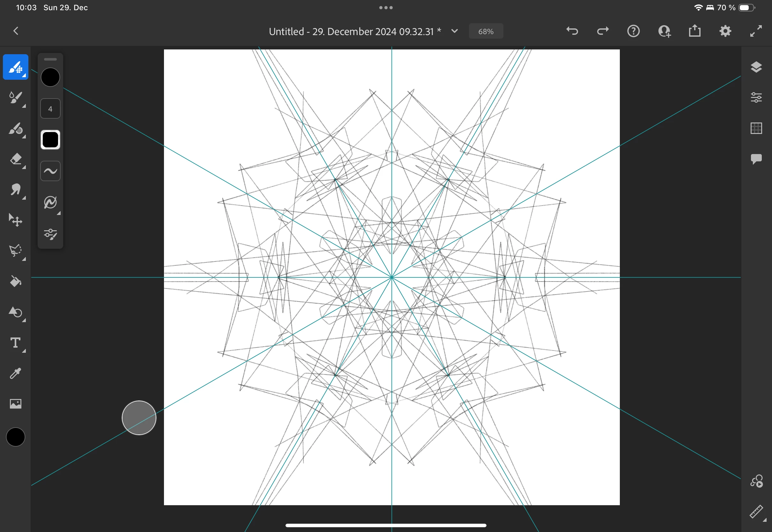Viewport: 772px width, 532px height.
Task: Undo the last stroke
Action: (x=572, y=31)
